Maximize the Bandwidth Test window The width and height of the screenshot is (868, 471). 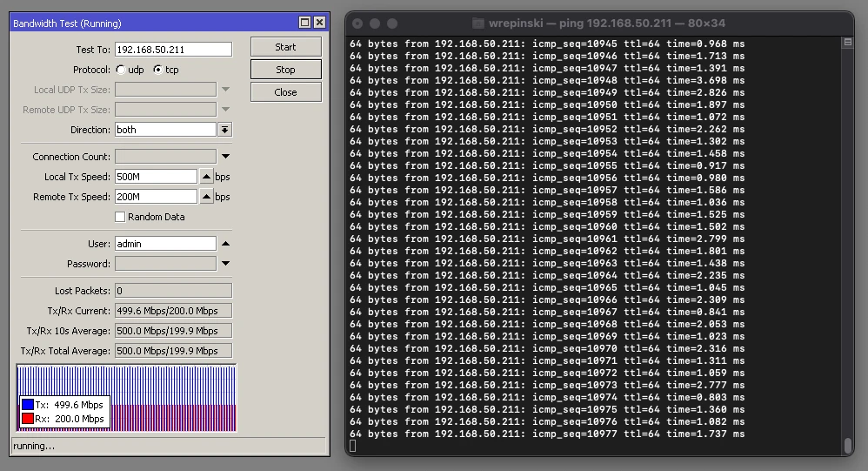(x=304, y=23)
